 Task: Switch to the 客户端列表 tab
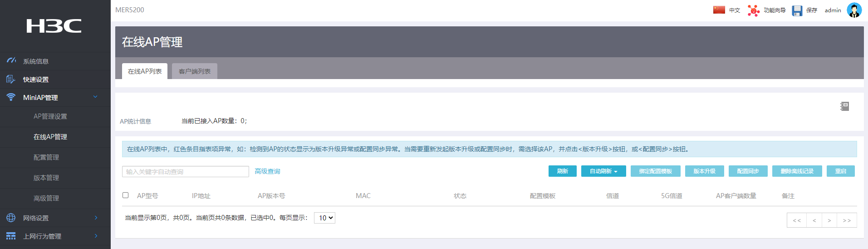point(195,71)
